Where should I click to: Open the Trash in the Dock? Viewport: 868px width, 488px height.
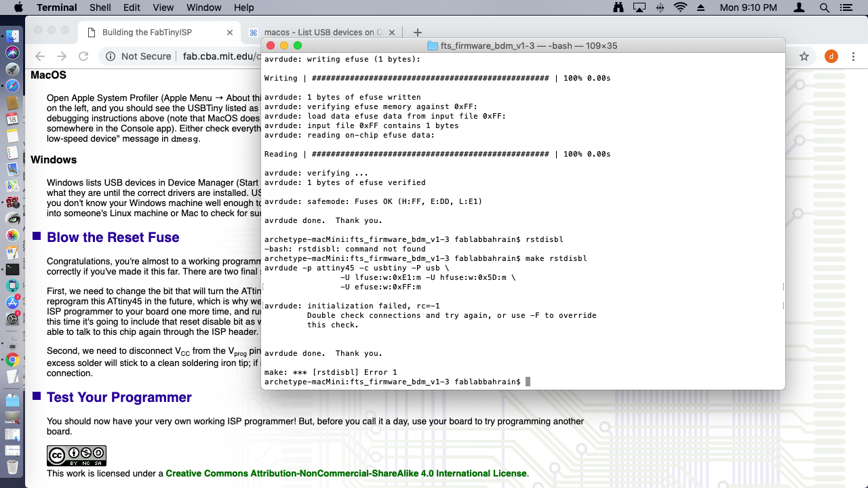(12, 467)
